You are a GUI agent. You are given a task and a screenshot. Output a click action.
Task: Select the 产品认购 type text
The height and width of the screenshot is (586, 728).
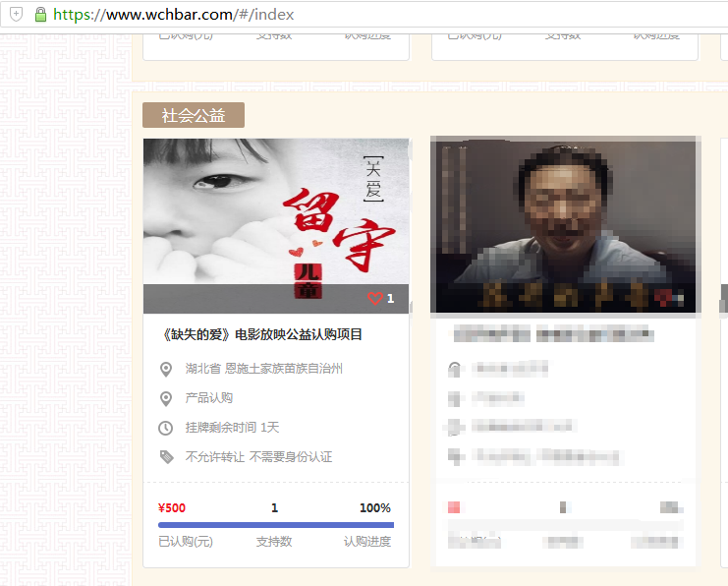tap(208, 398)
